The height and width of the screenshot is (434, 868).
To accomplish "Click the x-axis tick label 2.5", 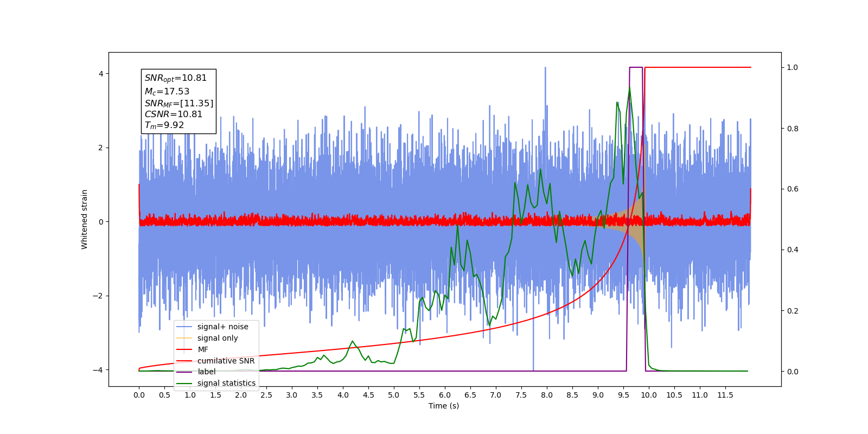I will click(266, 395).
